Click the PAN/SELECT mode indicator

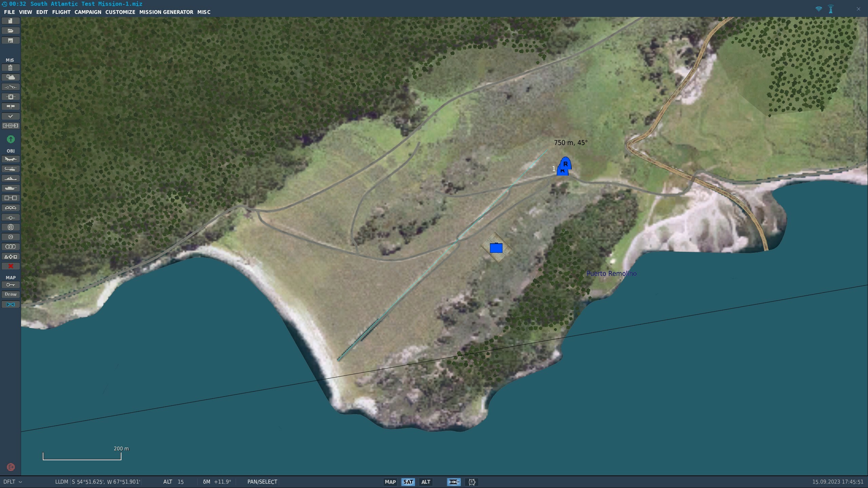262,482
